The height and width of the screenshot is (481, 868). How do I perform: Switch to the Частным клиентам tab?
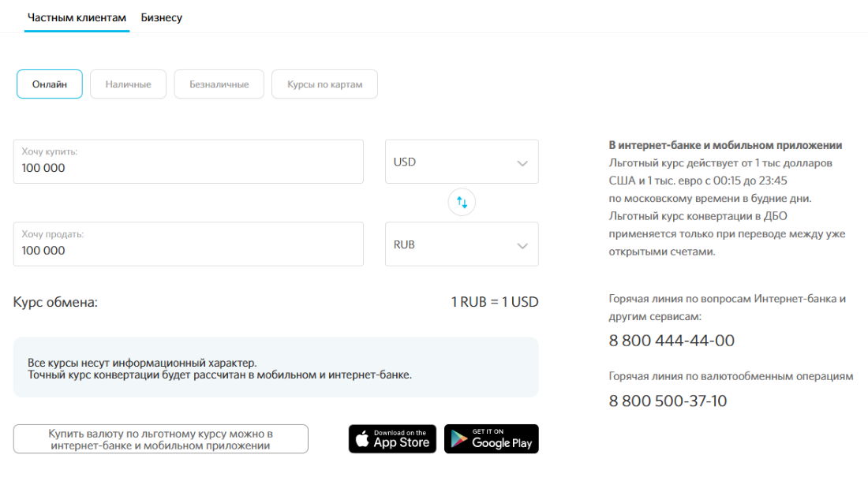coord(77,17)
